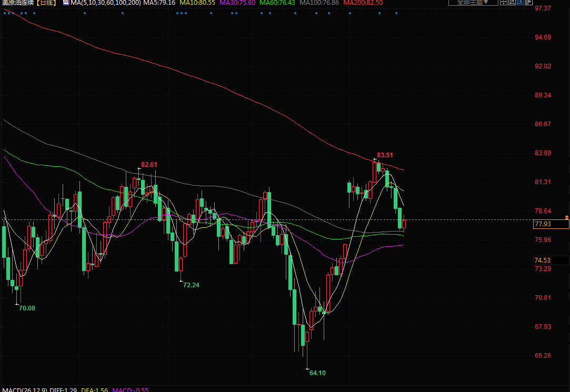Click the last icon in the top-right toolbar

(528, 2)
